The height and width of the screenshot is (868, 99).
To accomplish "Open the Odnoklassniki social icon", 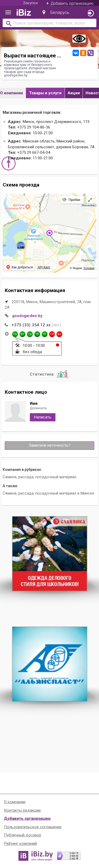I will coord(83,53).
